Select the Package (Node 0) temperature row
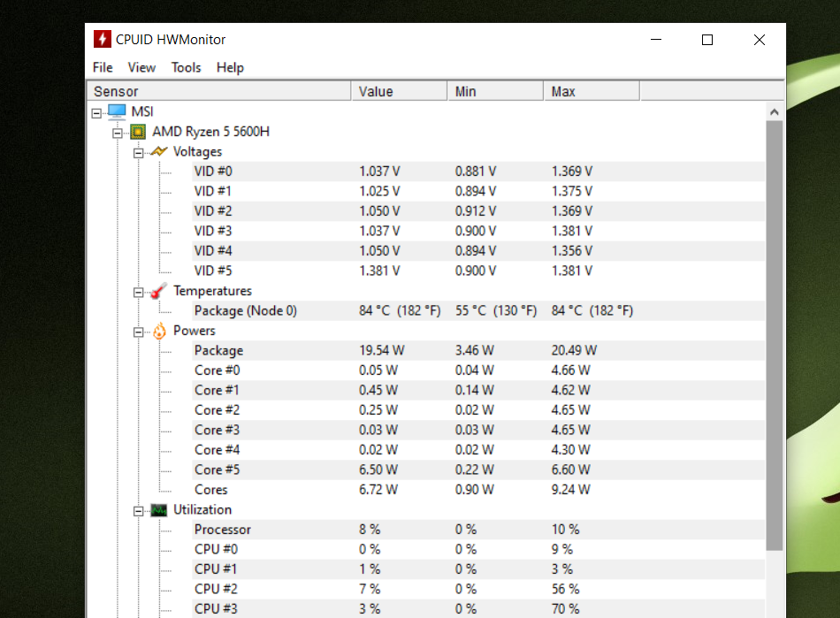The width and height of the screenshot is (840, 618). click(478, 310)
